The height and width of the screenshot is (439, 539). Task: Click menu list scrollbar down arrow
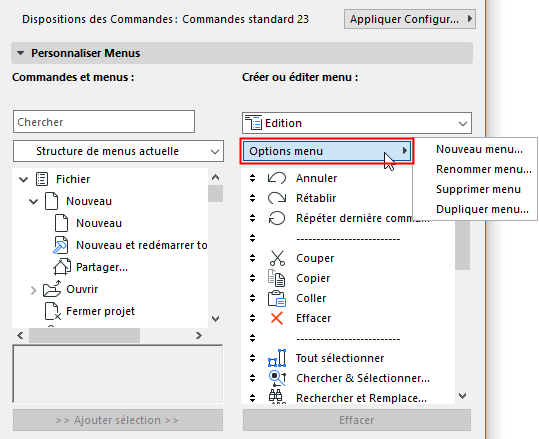(463, 396)
